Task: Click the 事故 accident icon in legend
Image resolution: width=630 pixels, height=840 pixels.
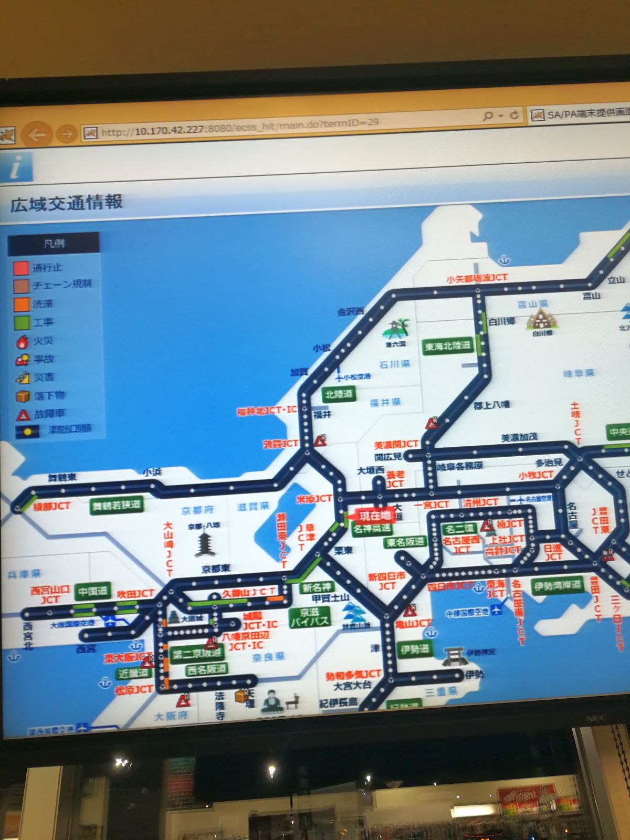Action: pos(23,360)
